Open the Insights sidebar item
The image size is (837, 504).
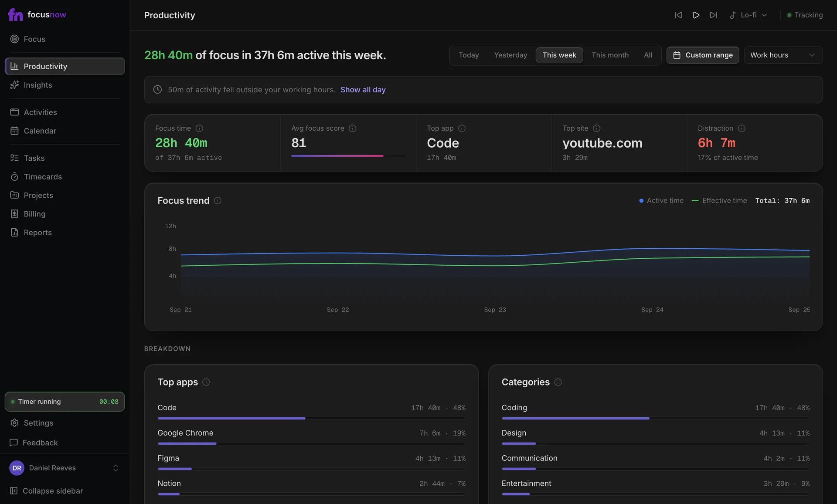(x=65, y=85)
